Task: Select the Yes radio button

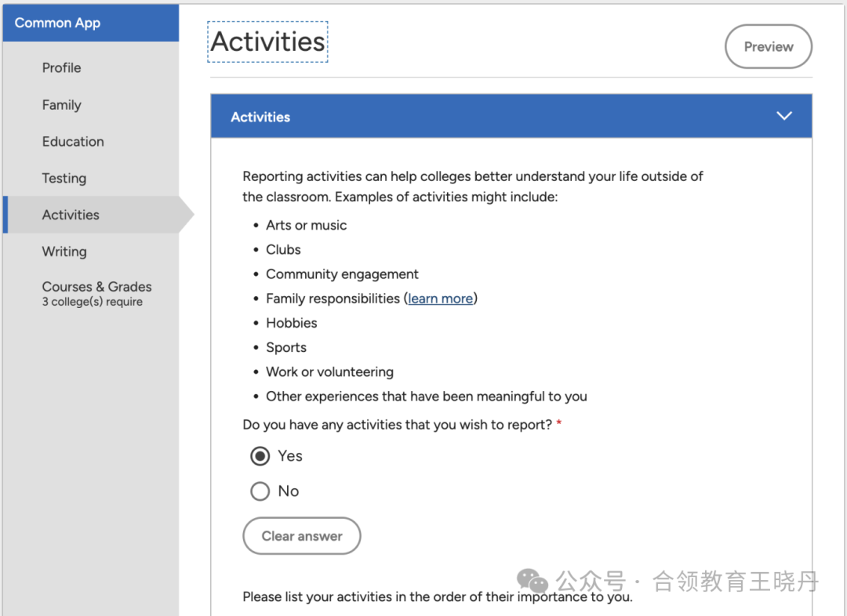Action: click(260, 456)
